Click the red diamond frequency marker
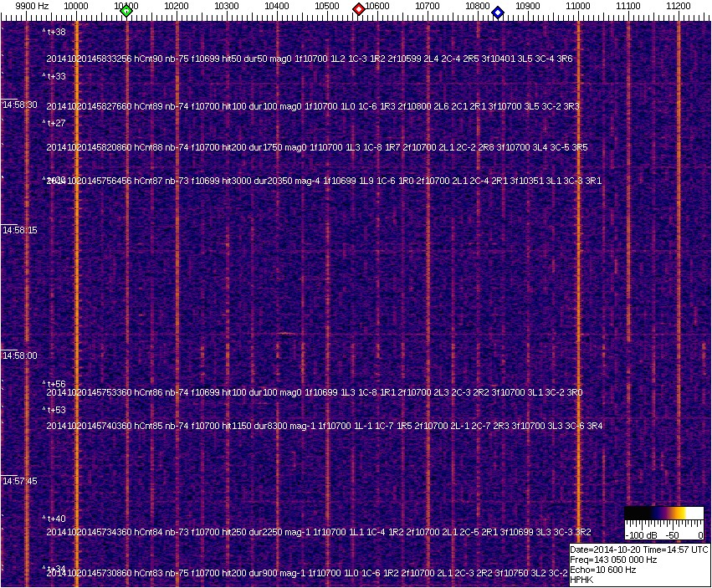The width and height of the screenshot is (712, 588). point(359,10)
